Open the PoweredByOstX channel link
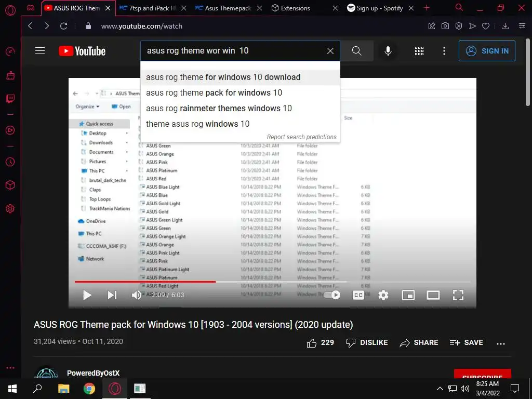 tap(94, 373)
